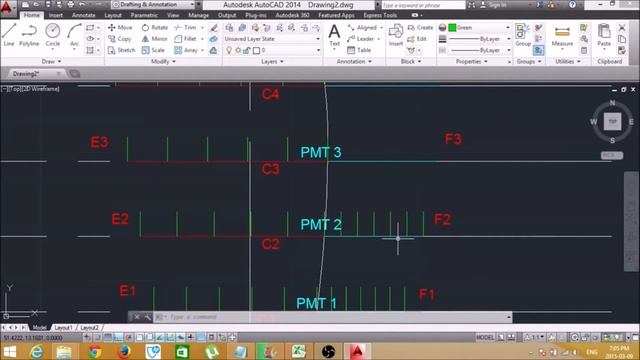This screenshot has height=360, width=640.
Task: Open the Drafting & Annotation workspace dropdown
Action: [153, 4]
